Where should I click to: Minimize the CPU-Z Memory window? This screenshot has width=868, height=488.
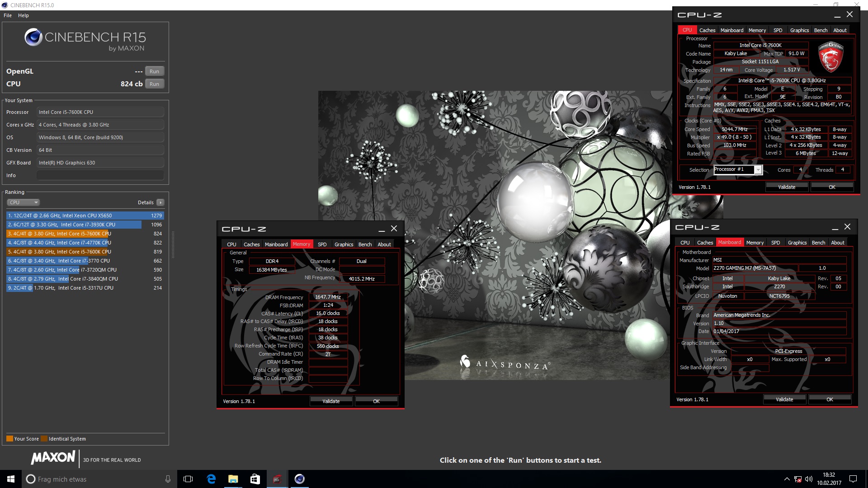pyautogui.click(x=382, y=229)
